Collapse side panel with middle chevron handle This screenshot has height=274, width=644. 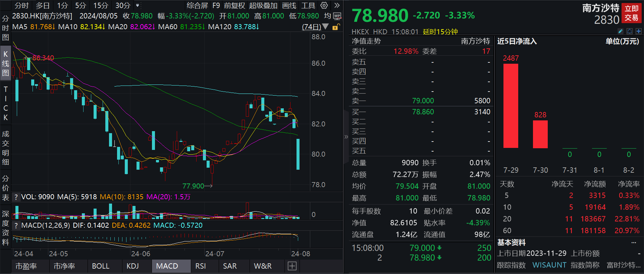click(346, 137)
